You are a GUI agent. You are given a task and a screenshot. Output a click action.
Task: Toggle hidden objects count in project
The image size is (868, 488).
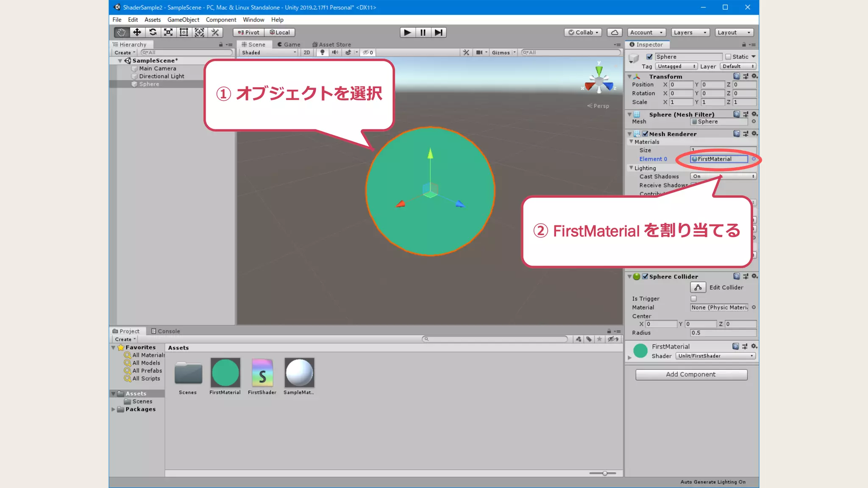click(613, 339)
